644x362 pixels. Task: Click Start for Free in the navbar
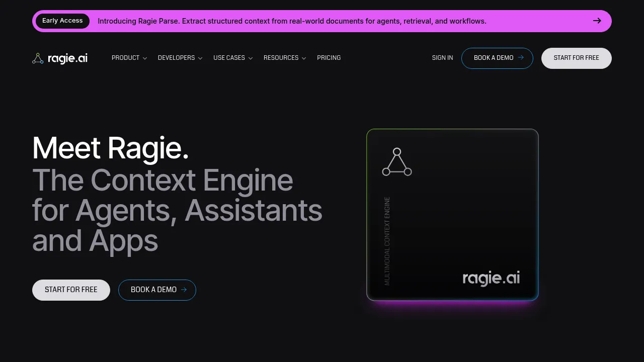[577, 58]
